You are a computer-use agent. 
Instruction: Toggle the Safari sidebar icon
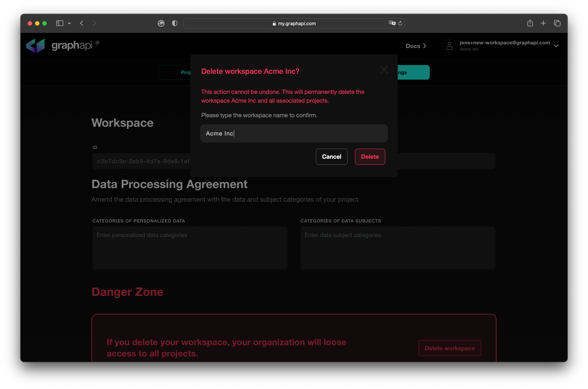[59, 23]
